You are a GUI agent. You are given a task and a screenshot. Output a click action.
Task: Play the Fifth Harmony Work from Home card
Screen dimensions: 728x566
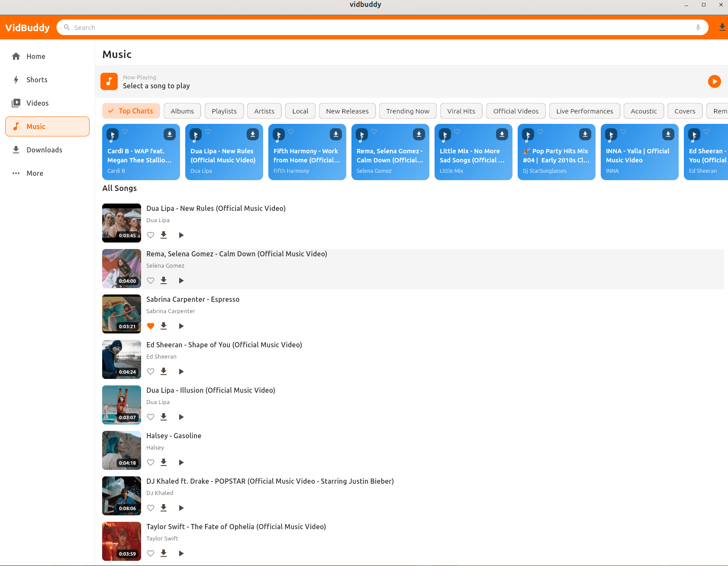279,134
